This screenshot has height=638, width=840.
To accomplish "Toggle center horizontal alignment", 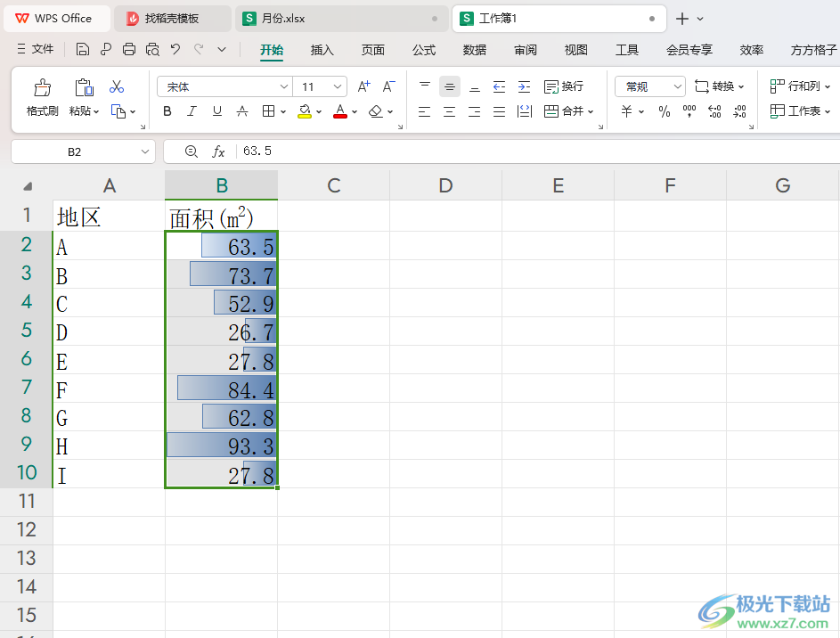I will coord(450,111).
